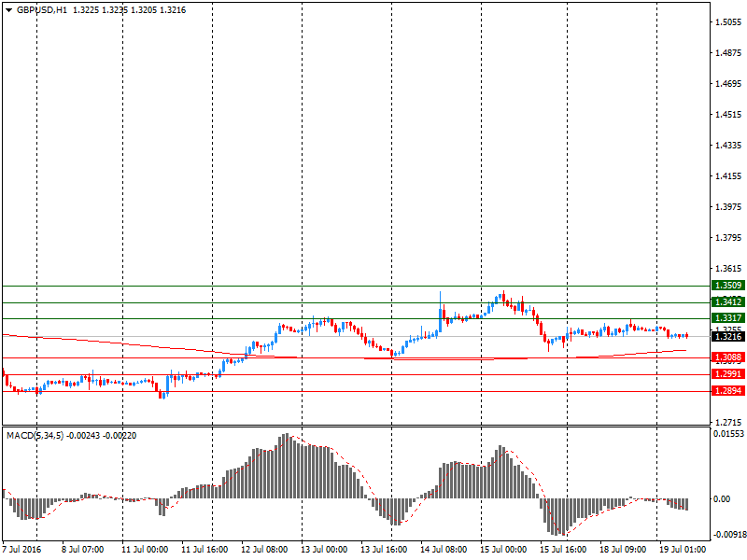Select the 11 Jul 16:00 time axis label
Viewport: 747px width, 560px height.
click(x=204, y=550)
